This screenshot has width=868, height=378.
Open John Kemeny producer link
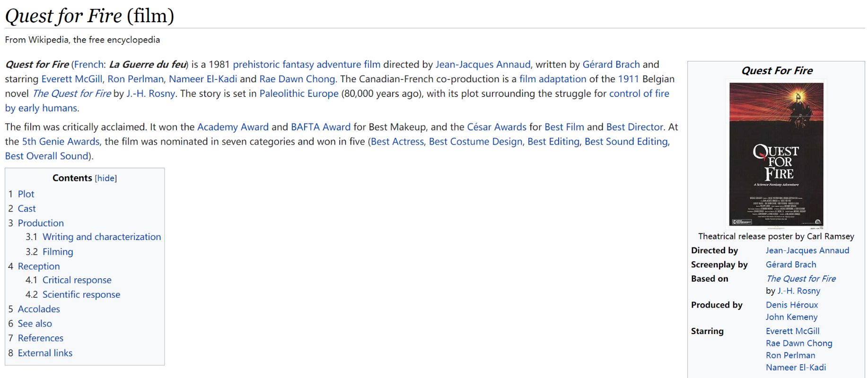(791, 317)
